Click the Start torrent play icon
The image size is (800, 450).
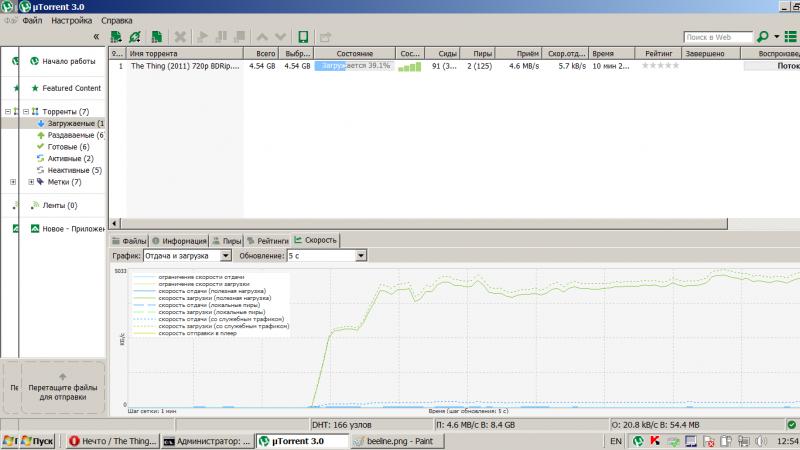click(x=203, y=37)
